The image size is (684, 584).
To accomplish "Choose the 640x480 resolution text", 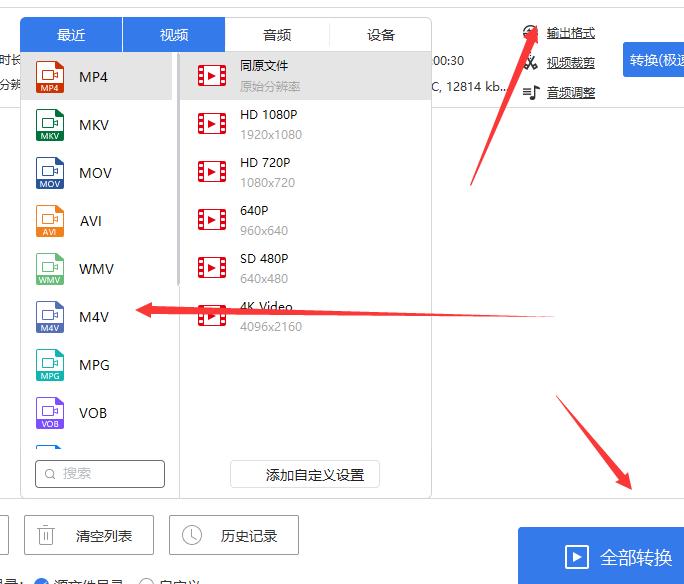I will (x=264, y=279).
